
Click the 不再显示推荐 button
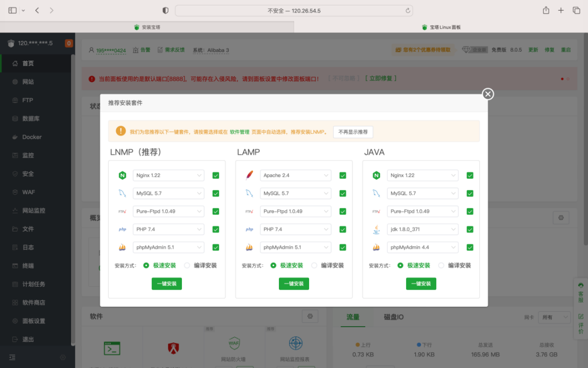pos(353,132)
